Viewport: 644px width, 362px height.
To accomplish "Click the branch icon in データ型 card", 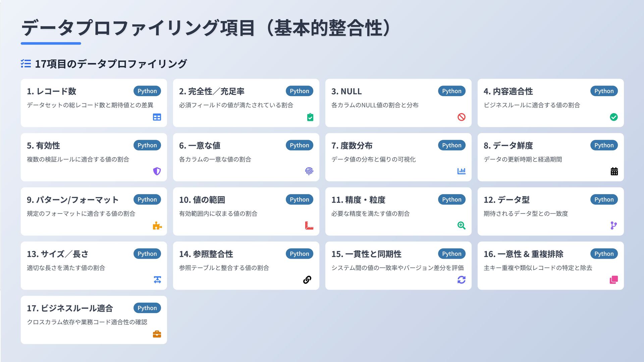I will [614, 226].
